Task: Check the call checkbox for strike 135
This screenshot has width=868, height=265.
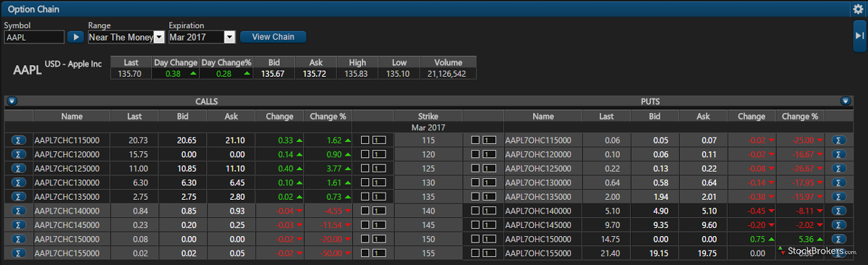Action: click(x=365, y=196)
